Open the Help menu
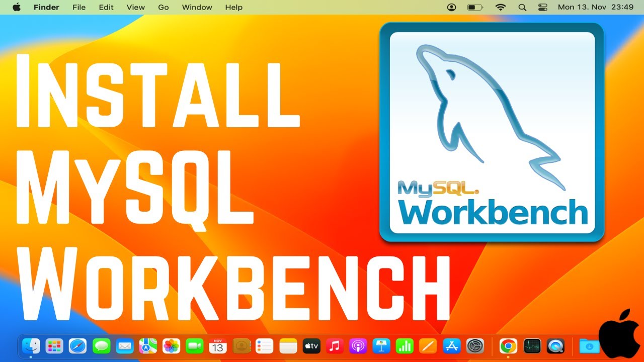Viewport: 644px width, 362px height. [234, 7]
